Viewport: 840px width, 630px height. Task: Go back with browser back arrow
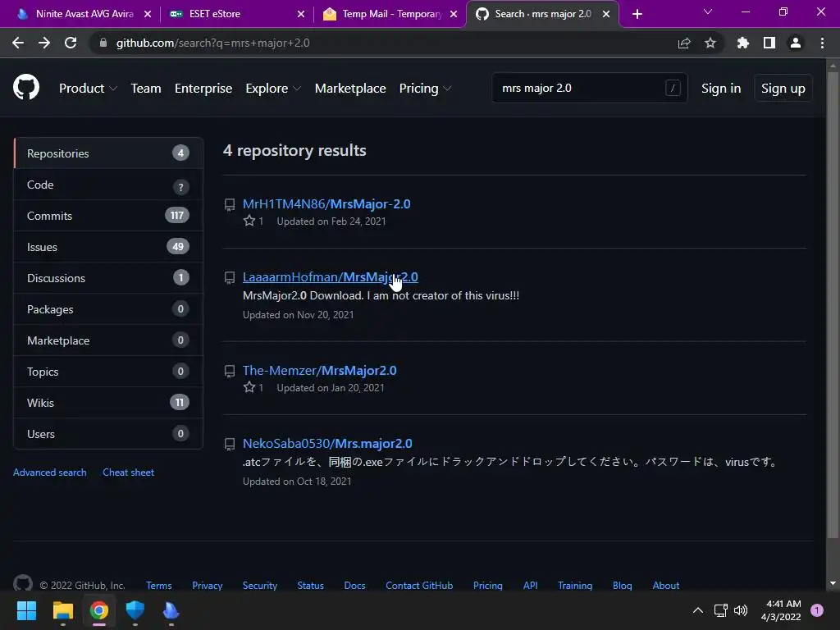coord(18,43)
